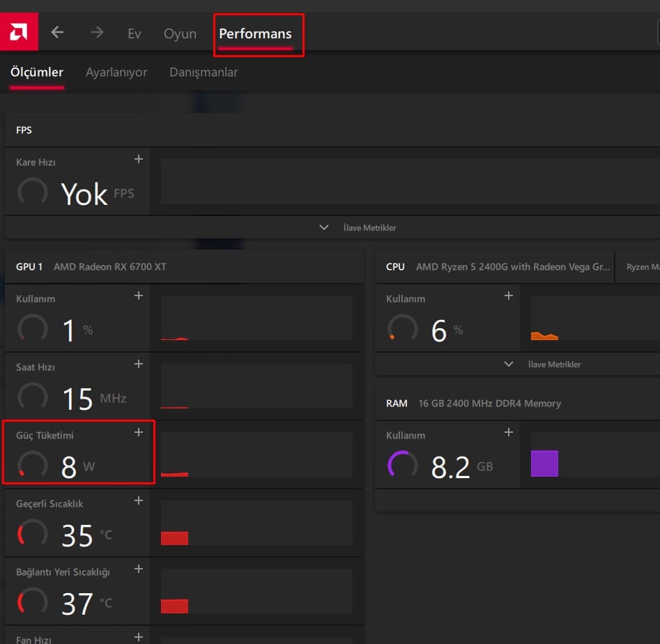Image resolution: width=660 pixels, height=644 pixels.
Task: Select the Performans tab
Action: click(255, 33)
